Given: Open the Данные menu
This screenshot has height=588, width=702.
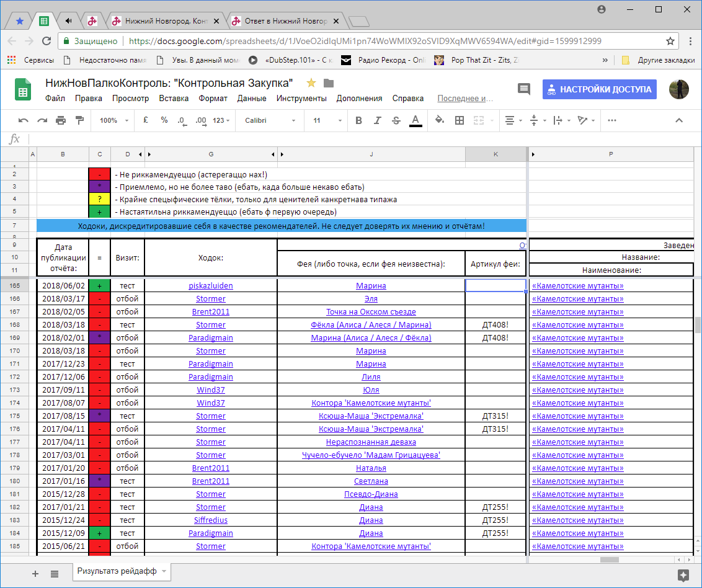Looking at the screenshot, I should 252,98.
